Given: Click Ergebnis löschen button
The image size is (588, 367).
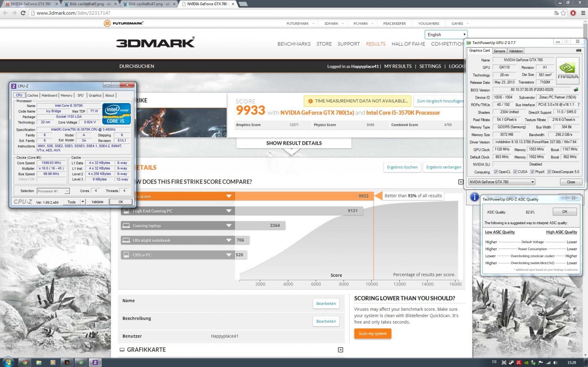Looking at the screenshot, I should [x=402, y=167].
